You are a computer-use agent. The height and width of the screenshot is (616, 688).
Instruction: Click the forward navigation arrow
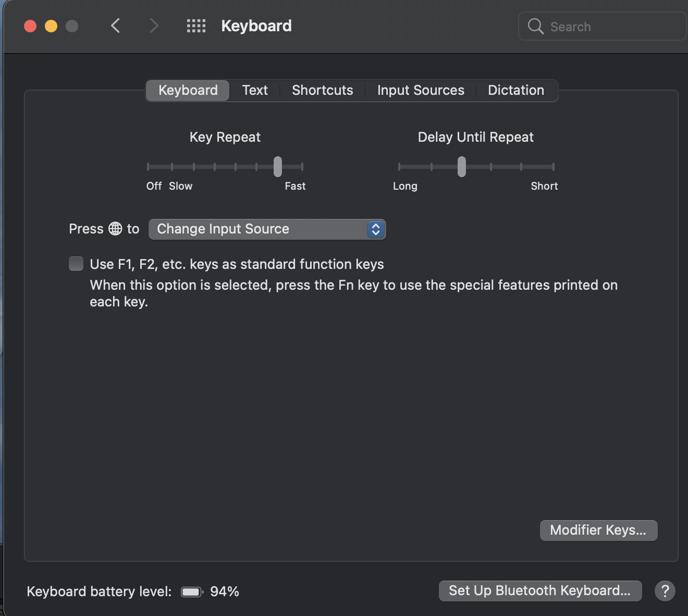click(154, 26)
